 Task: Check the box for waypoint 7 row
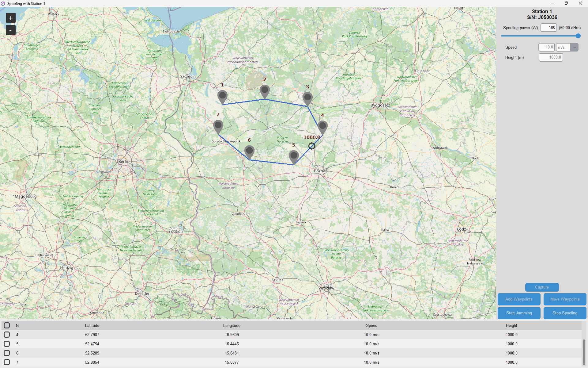pos(7,362)
